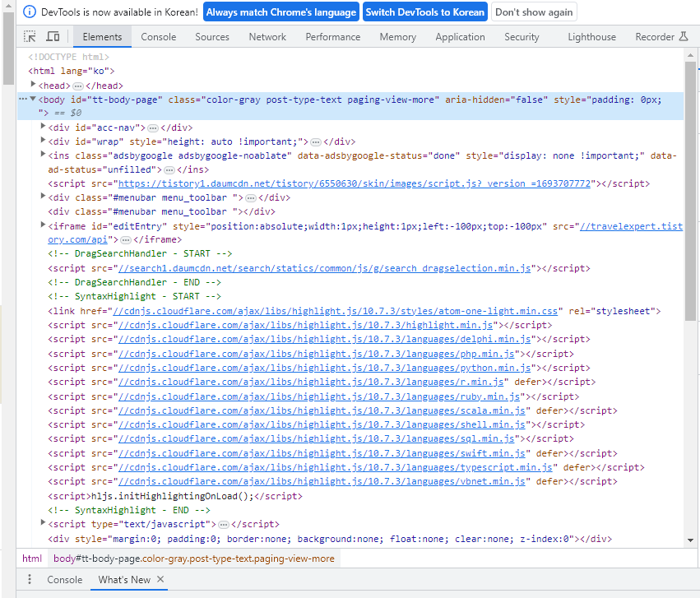Open the swift.min.js language link
Viewport: 700px width, 598px height.
(322, 453)
